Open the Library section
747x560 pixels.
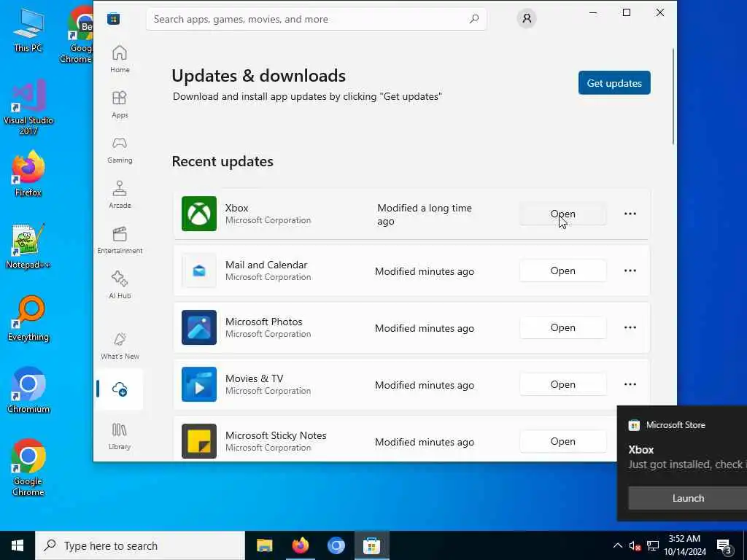pyautogui.click(x=120, y=436)
